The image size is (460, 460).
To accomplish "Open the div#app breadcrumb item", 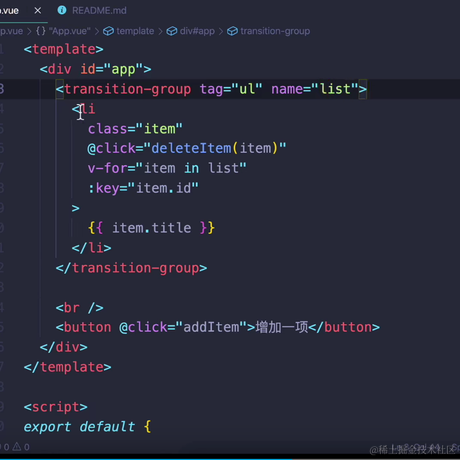I will [x=197, y=31].
